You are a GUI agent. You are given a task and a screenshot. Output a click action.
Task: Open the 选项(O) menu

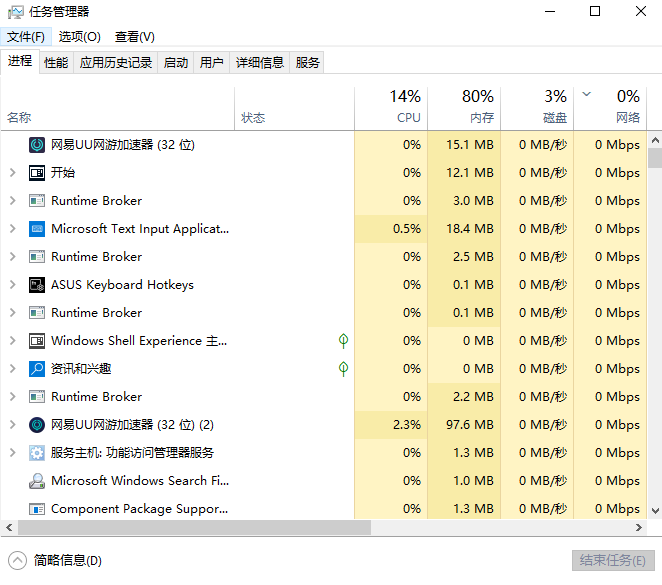79,37
